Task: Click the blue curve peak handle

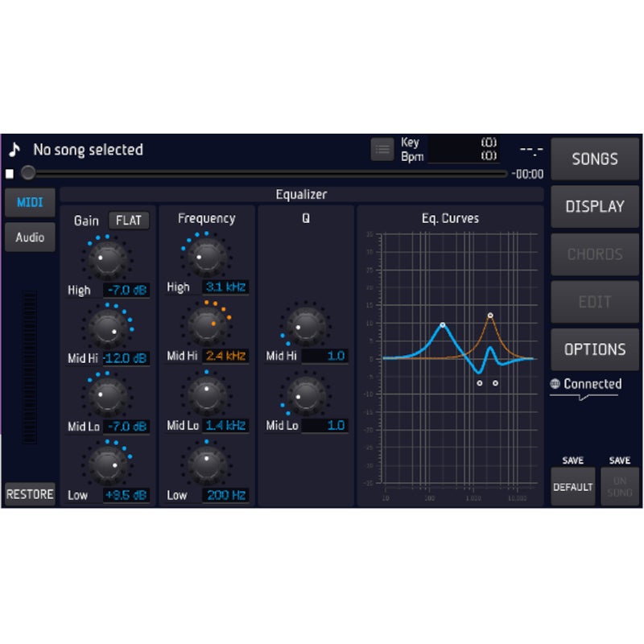Action: tap(442, 325)
